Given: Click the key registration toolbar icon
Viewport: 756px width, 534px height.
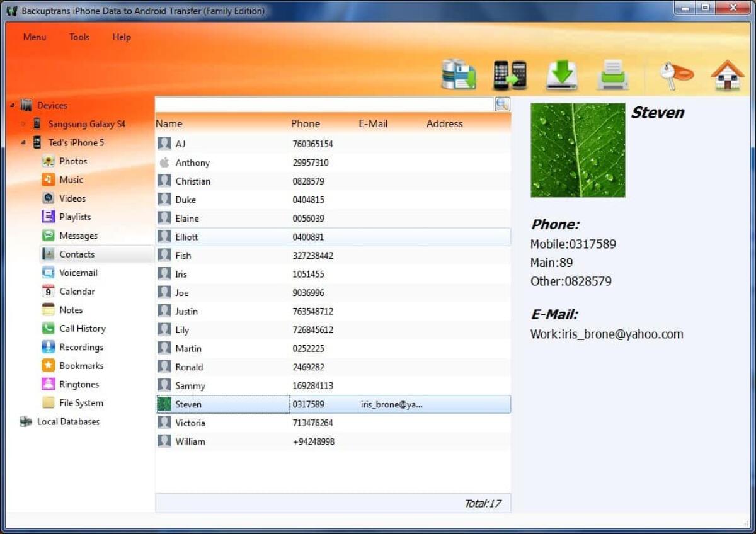Looking at the screenshot, I should [x=675, y=74].
